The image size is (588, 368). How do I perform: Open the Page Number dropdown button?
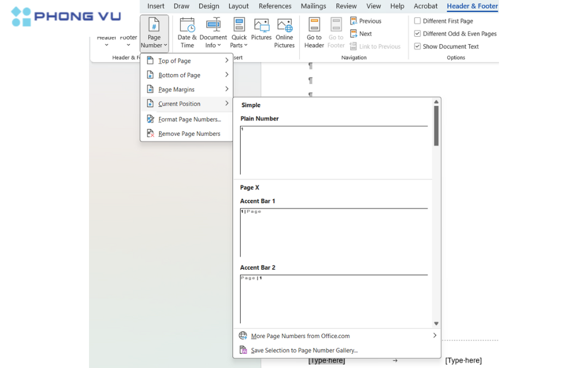click(x=154, y=33)
